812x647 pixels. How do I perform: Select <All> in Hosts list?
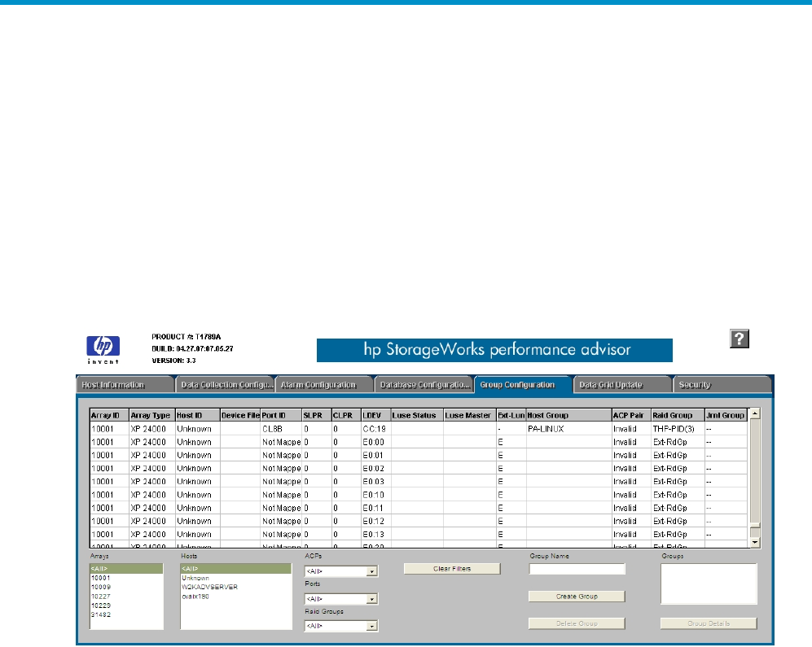click(x=235, y=569)
